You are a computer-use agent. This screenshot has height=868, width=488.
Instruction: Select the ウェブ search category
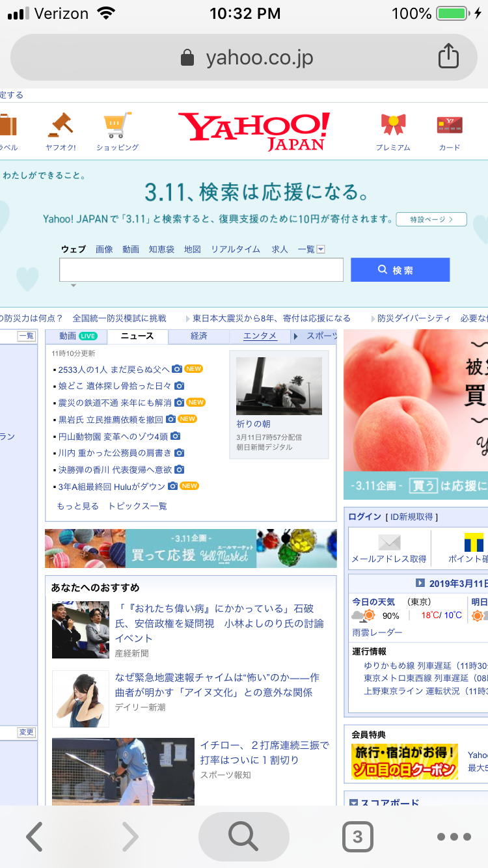coord(74,249)
